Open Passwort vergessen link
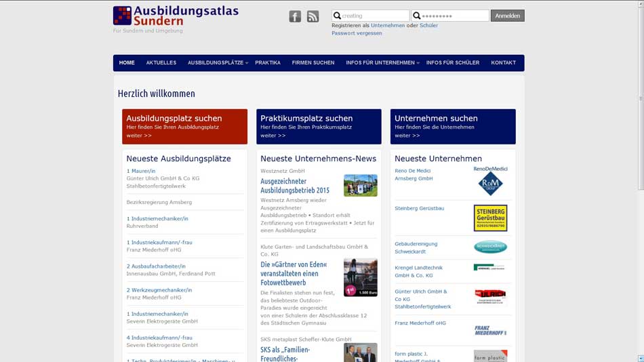 coord(357,33)
